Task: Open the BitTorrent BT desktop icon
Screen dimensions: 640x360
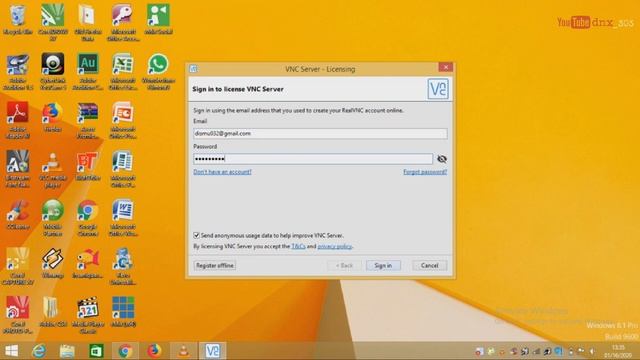Action: pyautogui.click(x=88, y=166)
